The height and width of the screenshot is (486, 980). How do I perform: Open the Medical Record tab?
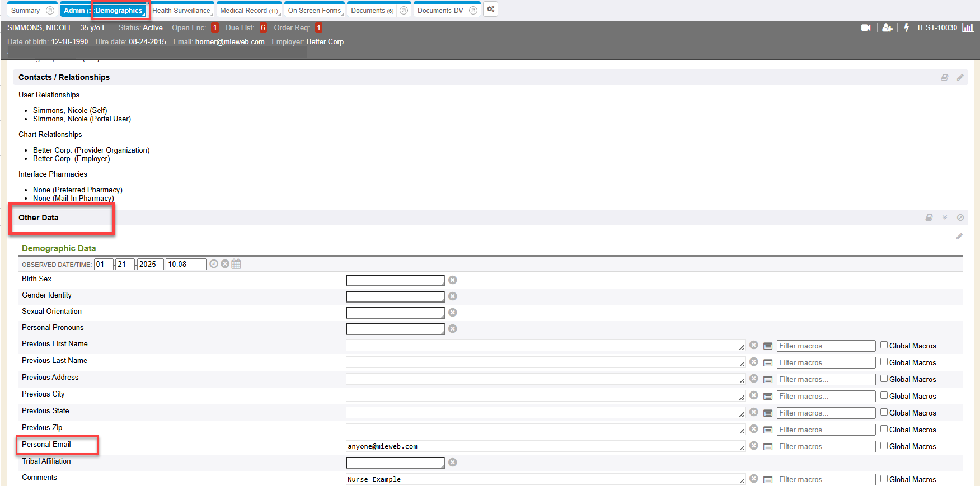pos(248,11)
